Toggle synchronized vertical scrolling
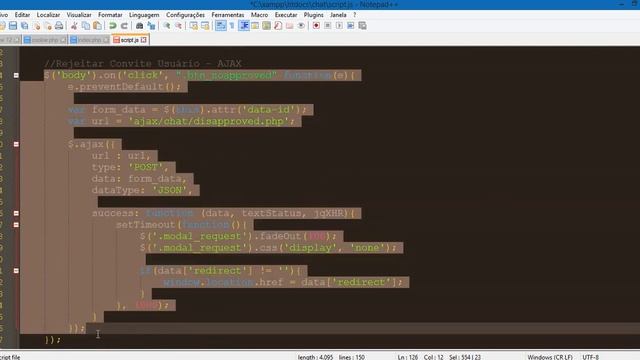640x360 pixels. click(x=193, y=26)
